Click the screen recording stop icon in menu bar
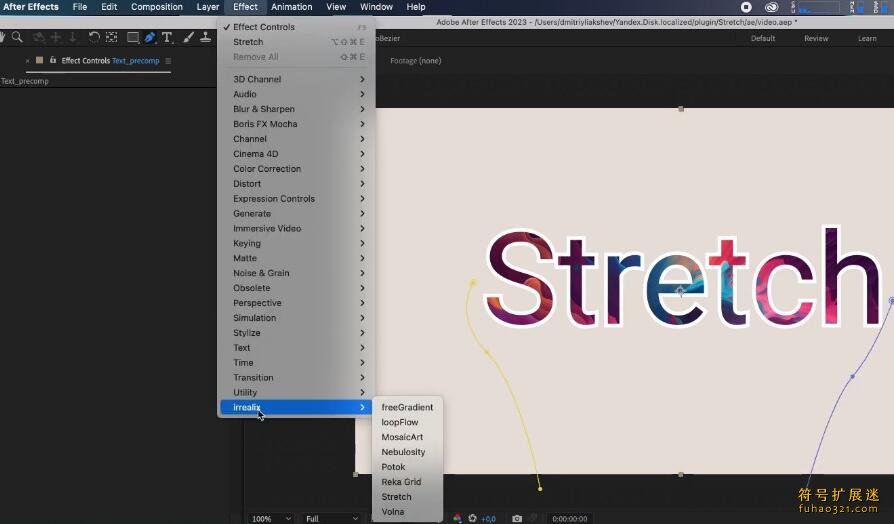894x524 pixels. click(746, 7)
